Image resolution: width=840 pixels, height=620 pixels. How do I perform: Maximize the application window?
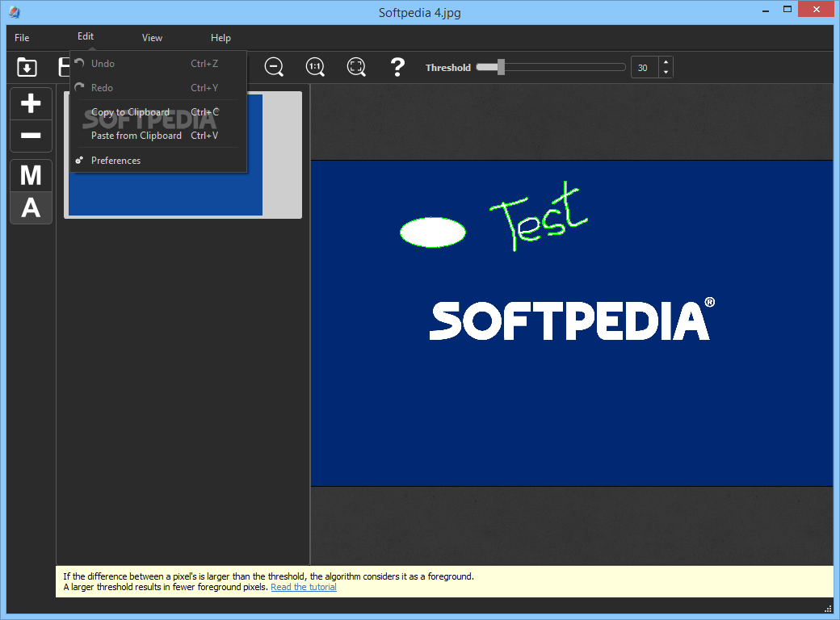787,9
